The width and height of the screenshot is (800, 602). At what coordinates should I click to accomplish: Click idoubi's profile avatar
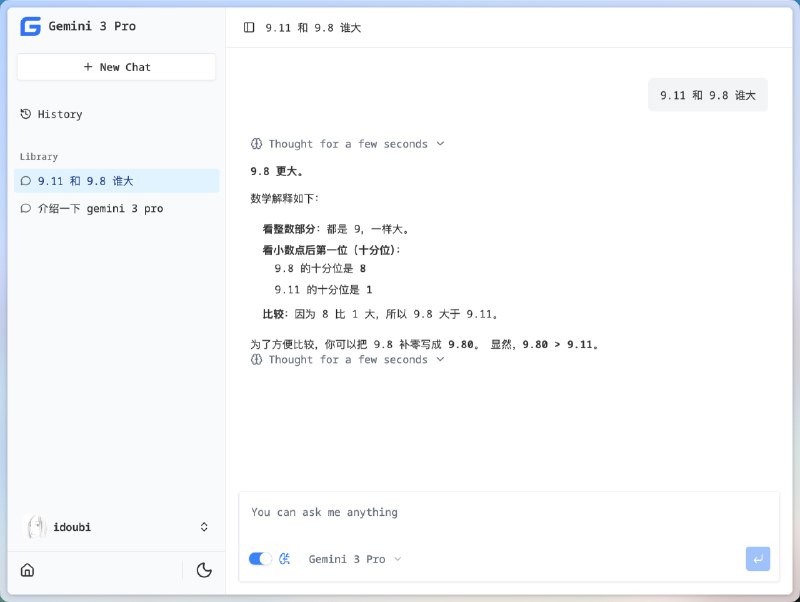tap(35, 527)
